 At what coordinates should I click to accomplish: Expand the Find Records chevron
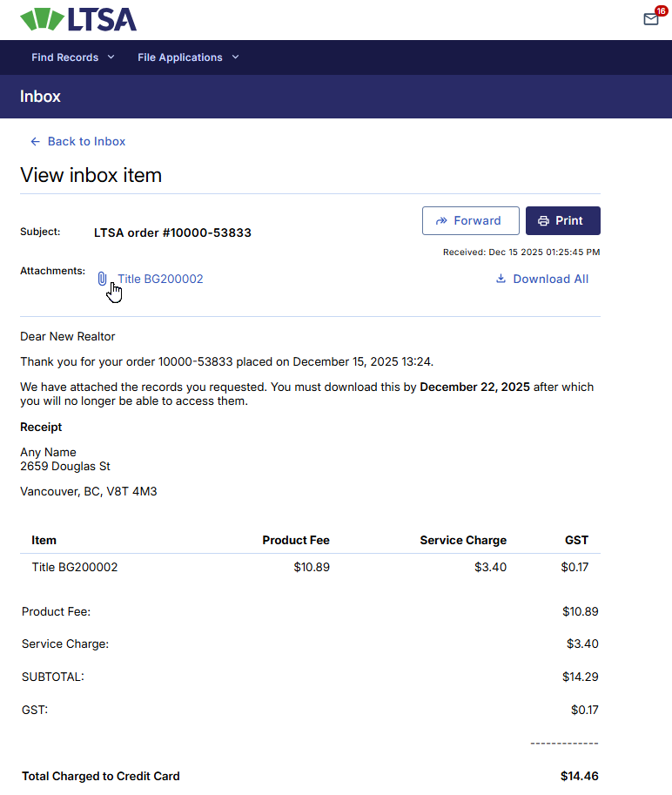click(x=111, y=57)
